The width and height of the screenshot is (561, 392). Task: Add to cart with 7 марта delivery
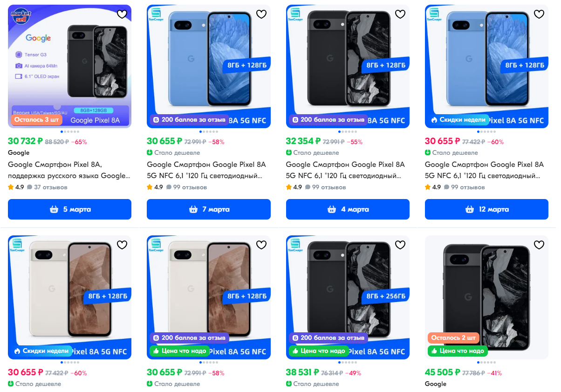[209, 209]
